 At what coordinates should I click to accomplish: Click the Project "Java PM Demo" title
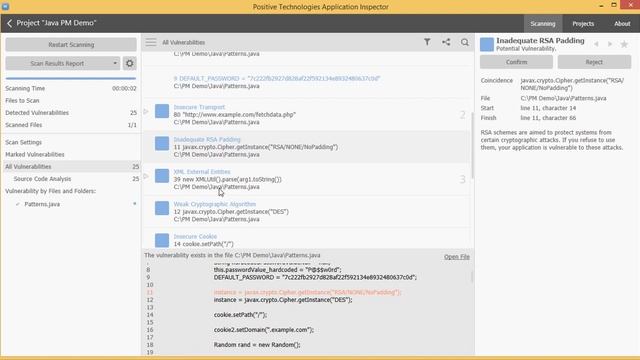click(x=56, y=23)
